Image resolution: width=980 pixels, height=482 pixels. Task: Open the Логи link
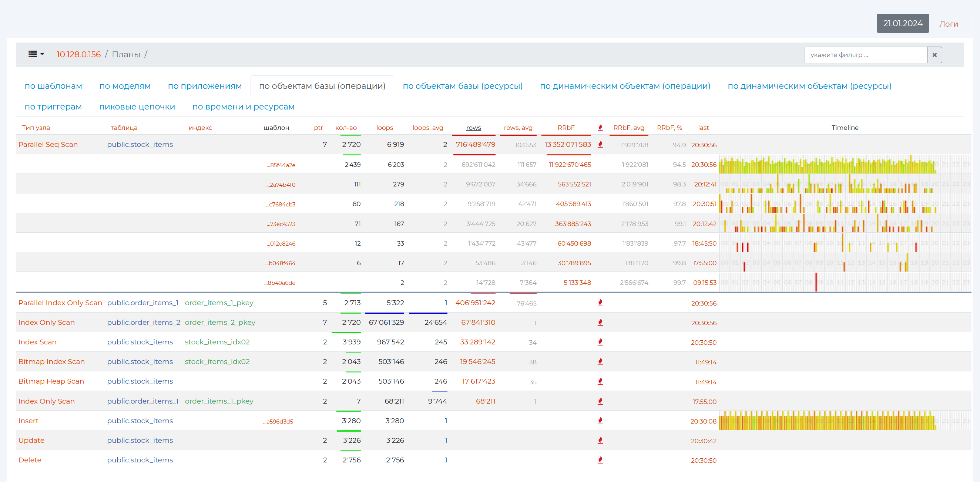click(948, 24)
